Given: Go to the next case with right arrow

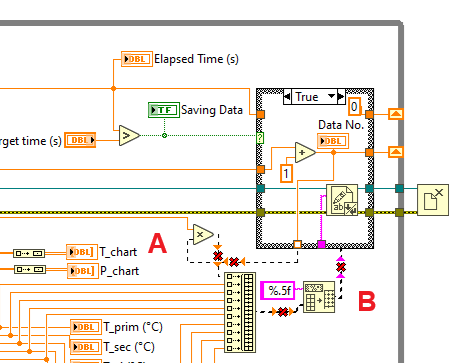Looking at the screenshot, I should coord(341,97).
